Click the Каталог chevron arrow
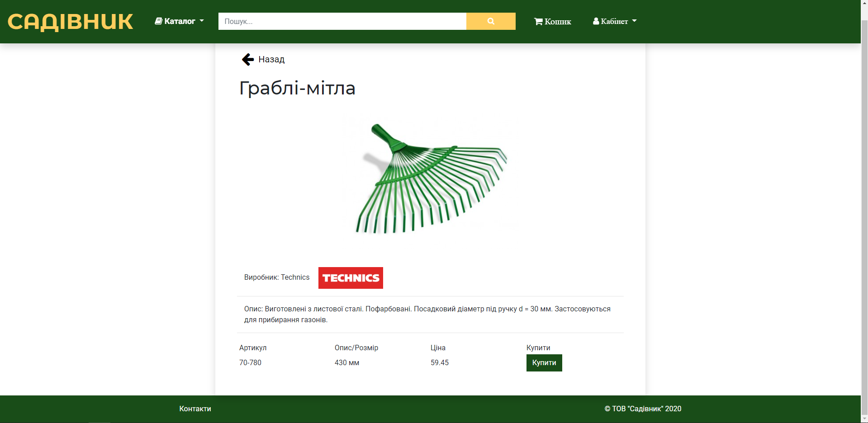The image size is (868, 423). (202, 21)
